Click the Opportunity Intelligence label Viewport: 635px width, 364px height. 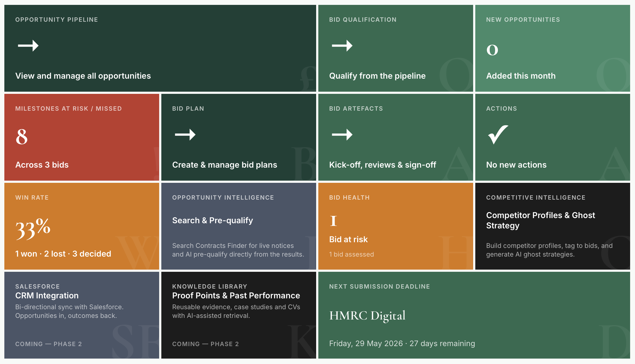coord(223,197)
